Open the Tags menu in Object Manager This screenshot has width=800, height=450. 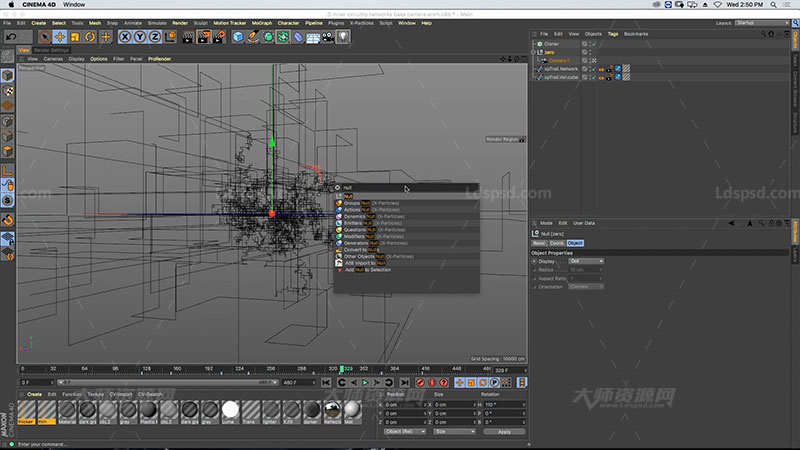[613, 34]
